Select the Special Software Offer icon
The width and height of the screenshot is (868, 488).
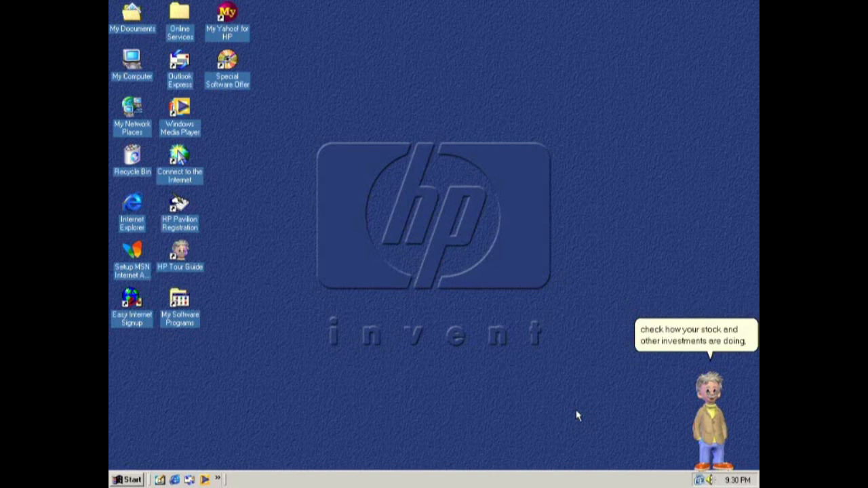click(x=227, y=69)
